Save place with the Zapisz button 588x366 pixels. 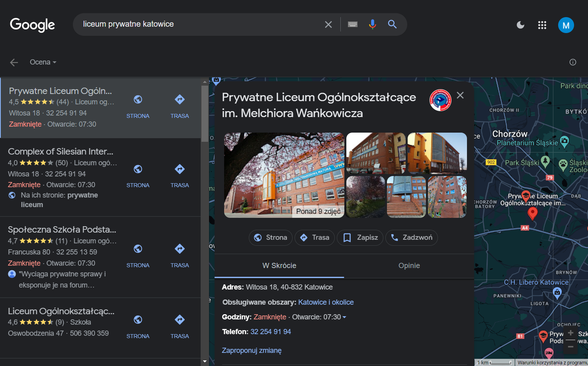point(360,238)
